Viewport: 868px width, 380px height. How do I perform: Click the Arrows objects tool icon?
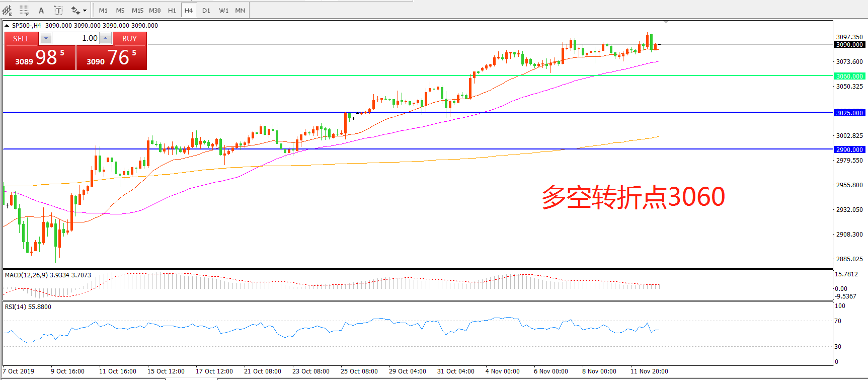tap(75, 11)
